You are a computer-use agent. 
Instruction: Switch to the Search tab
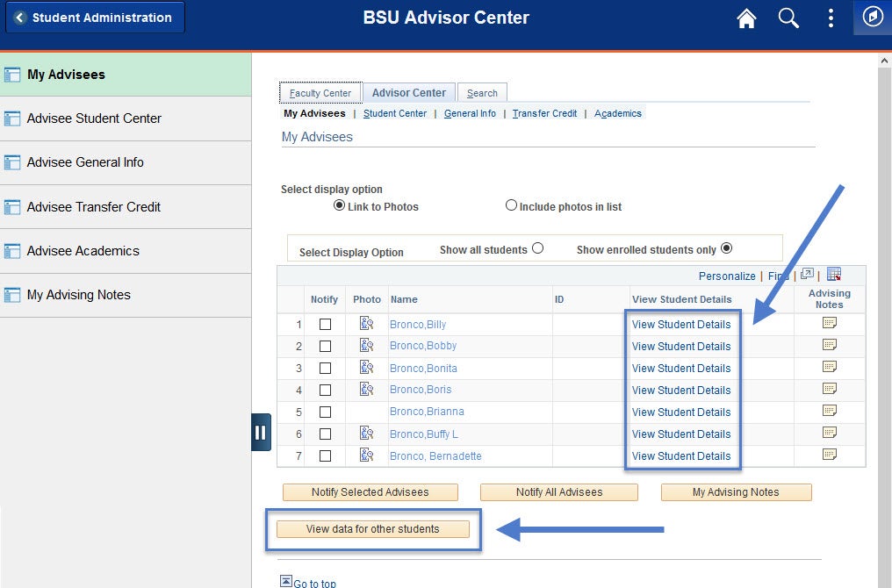482,93
